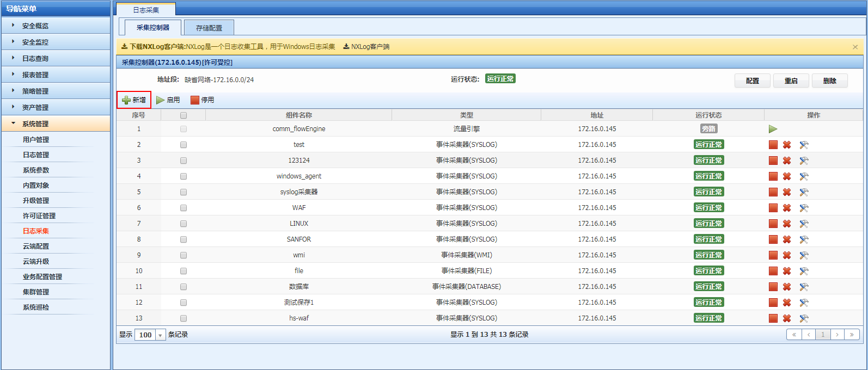Screen dimensions: 868x370
Task: Open the records-per-page dropdown showing 100
Action: tap(161, 335)
